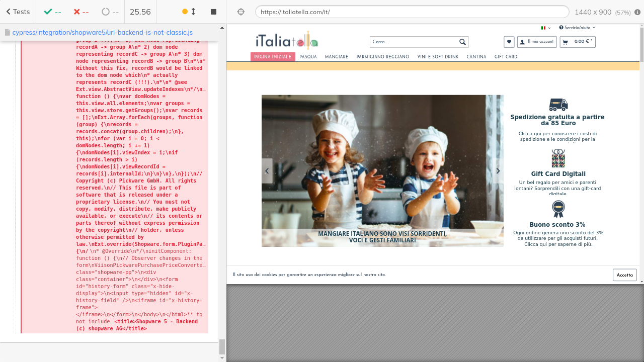The image size is (644, 362).
Task: Accept cookies with the Accetta button
Action: click(x=624, y=275)
